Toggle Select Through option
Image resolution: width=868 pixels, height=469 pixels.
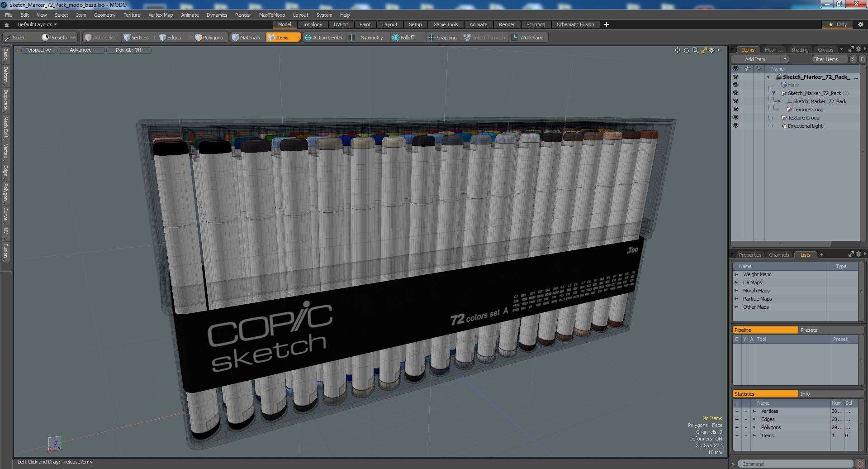click(484, 38)
